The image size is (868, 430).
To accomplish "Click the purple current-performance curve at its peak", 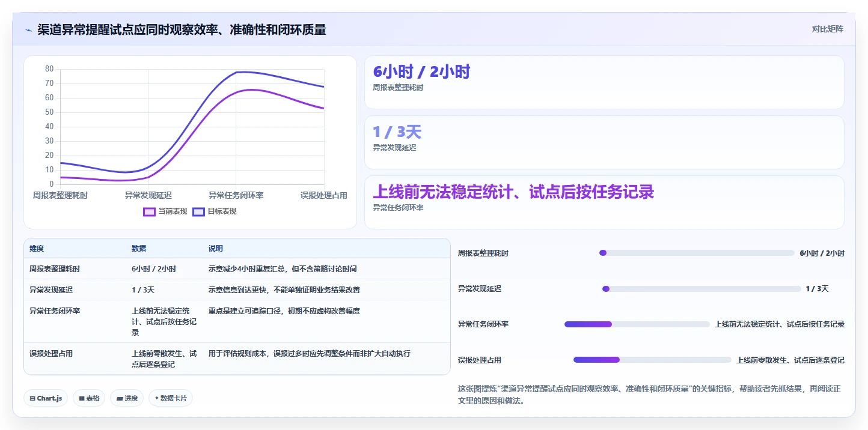I will (x=251, y=90).
